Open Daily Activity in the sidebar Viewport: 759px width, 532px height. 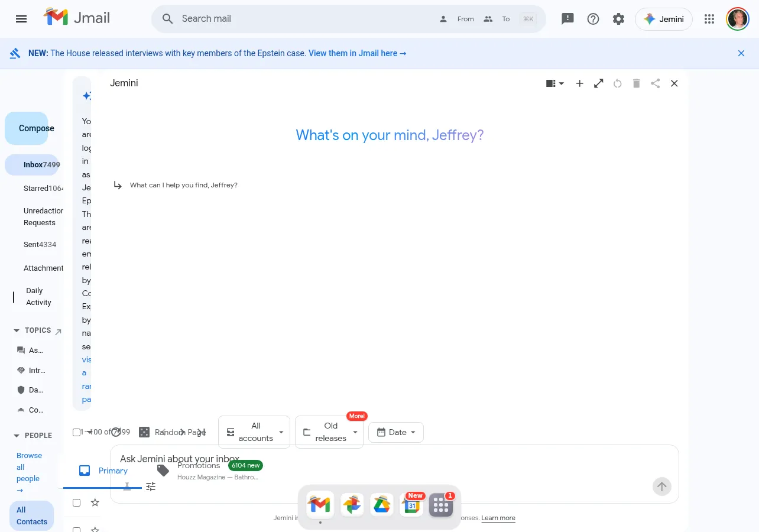point(38,297)
